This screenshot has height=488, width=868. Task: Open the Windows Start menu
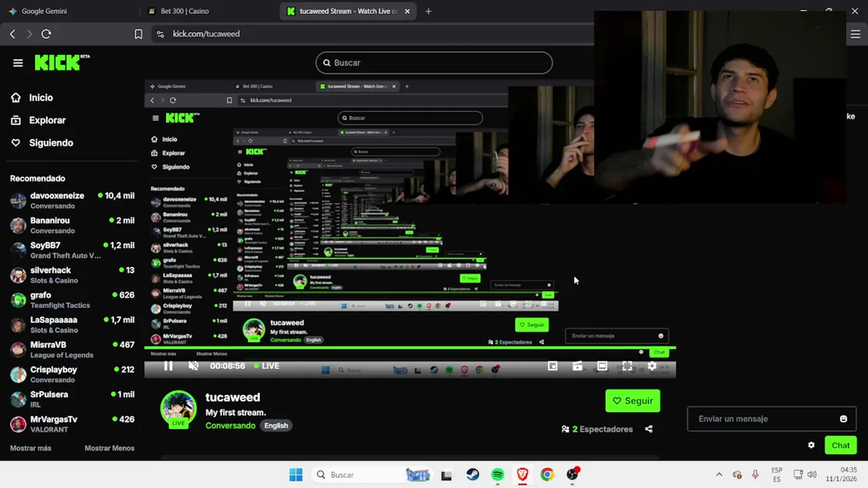click(296, 474)
